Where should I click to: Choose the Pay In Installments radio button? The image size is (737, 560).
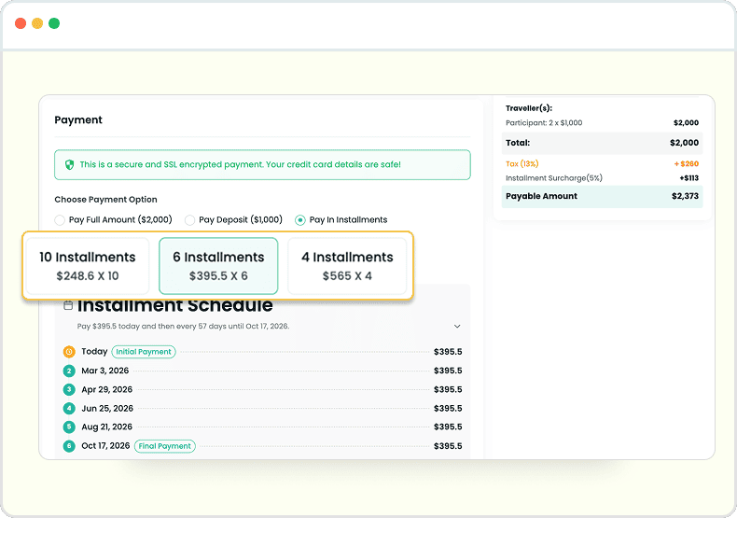(300, 220)
